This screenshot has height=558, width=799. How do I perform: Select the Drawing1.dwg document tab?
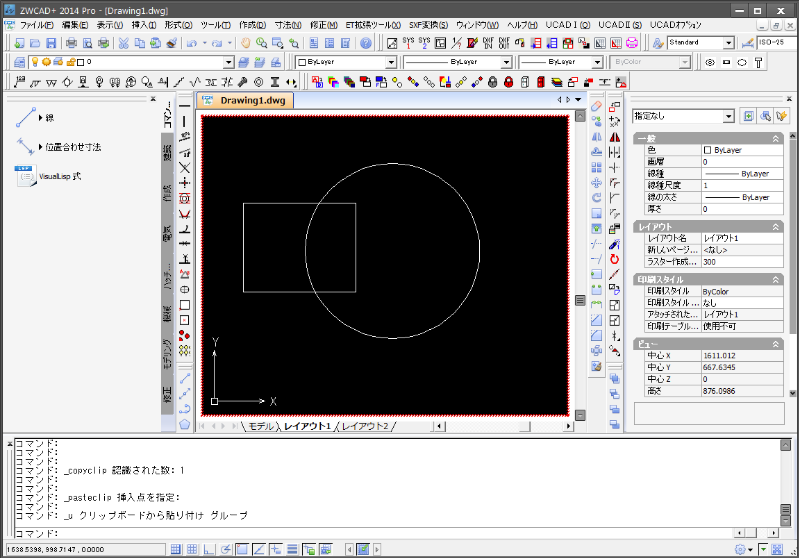245,100
